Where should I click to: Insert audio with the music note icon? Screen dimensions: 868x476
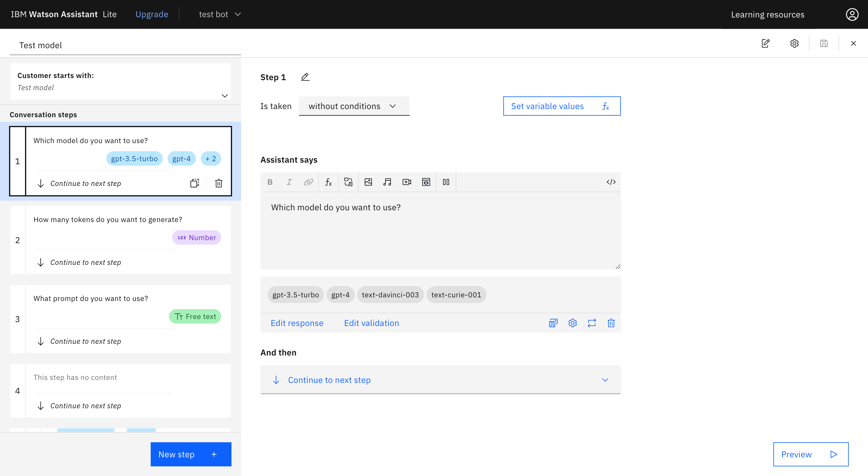[x=387, y=182]
